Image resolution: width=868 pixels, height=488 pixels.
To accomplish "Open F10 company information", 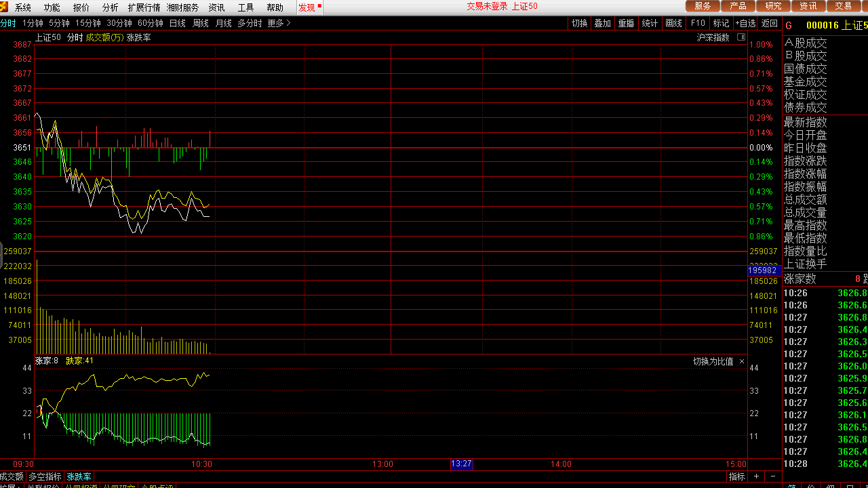I will click(698, 23).
